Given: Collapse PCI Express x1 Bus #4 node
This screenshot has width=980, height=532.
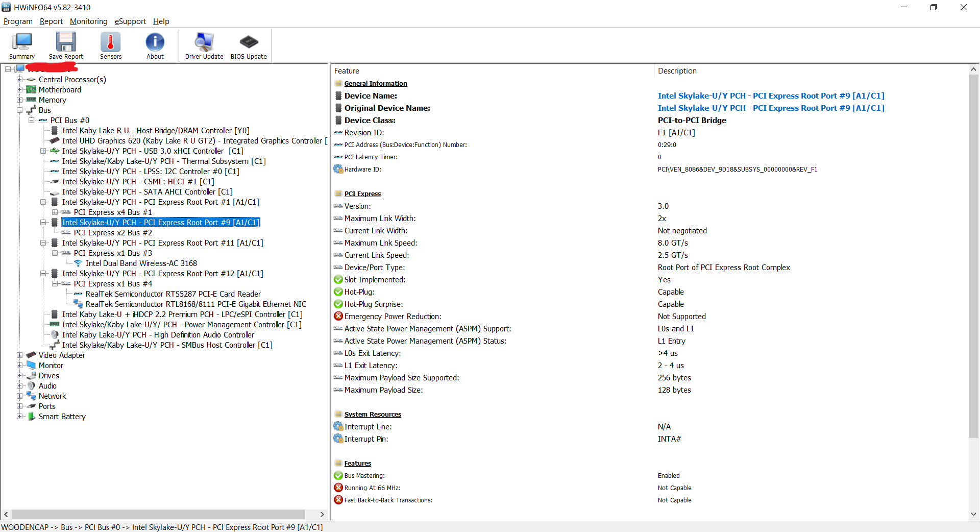Looking at the screenshot, I should [55, 284].
